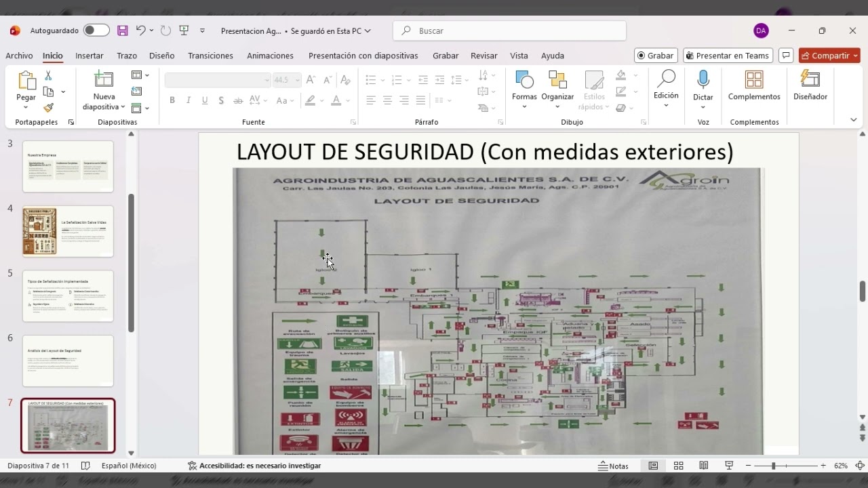Center the text alignment
This screenshot has height=488, width=868.
coord(387,100)
